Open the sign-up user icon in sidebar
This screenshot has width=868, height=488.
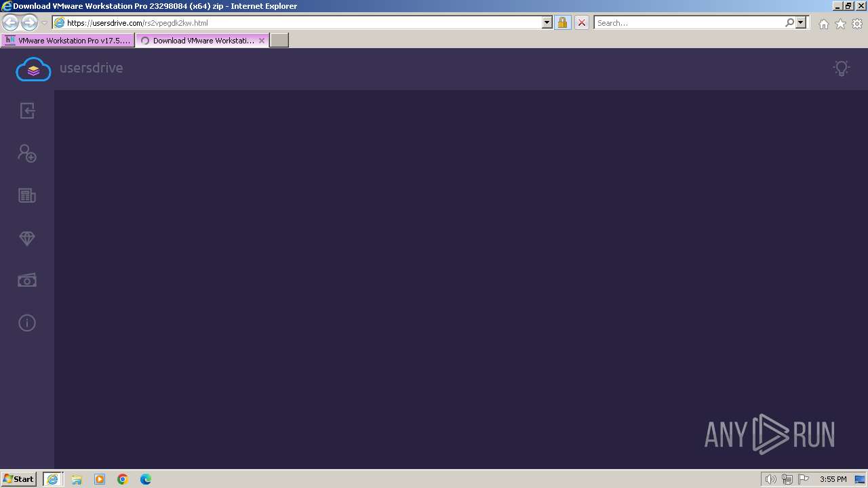(x=27, y=153)
